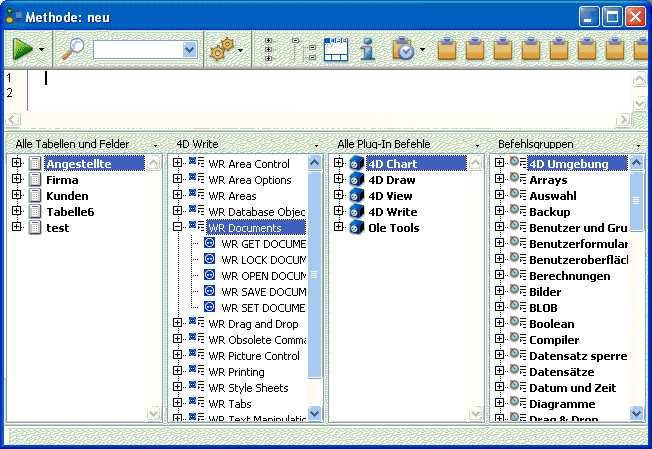Viewport: 652px width, 449px height.
Task: Collapse the WR Documents tree node
Action: pyautogui.click(x=177, y=228)
